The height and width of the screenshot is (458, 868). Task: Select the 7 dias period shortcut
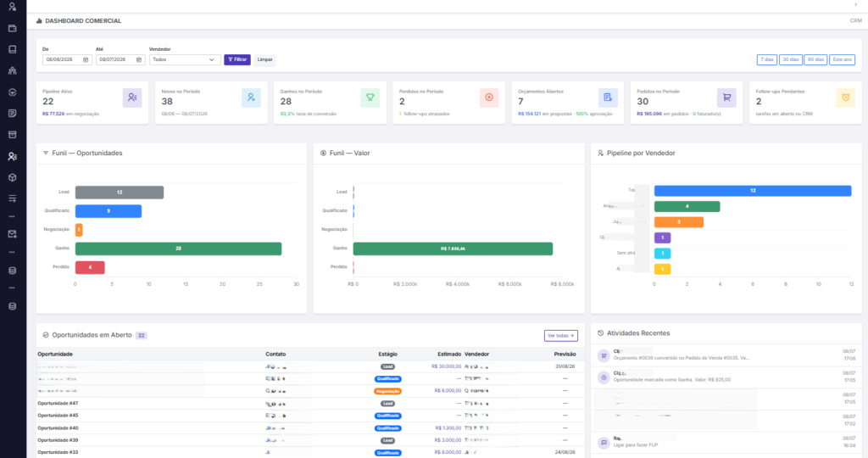coord(766,60)
